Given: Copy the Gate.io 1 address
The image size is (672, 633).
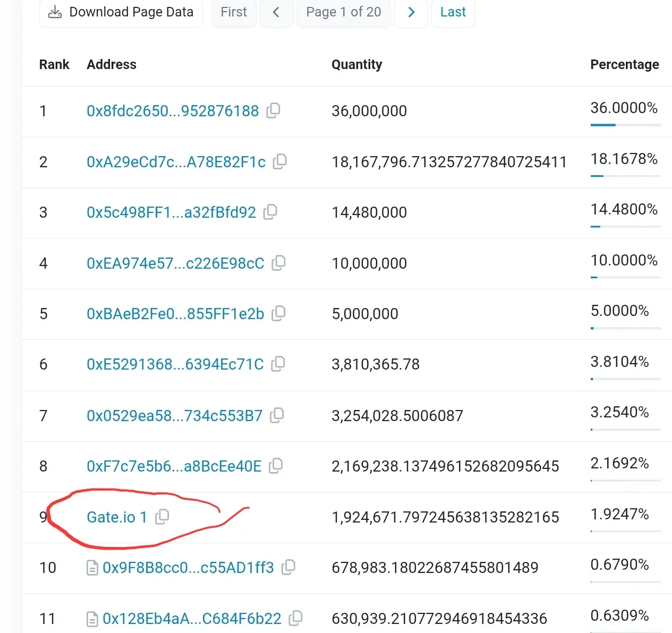Looking at the screenshot, I should (162, 517).
